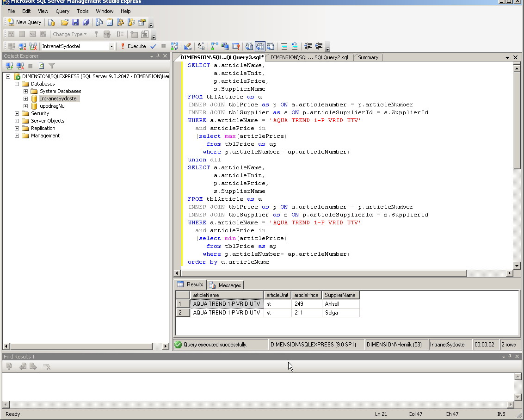Expand the System Databases folder

pos(25,91)
